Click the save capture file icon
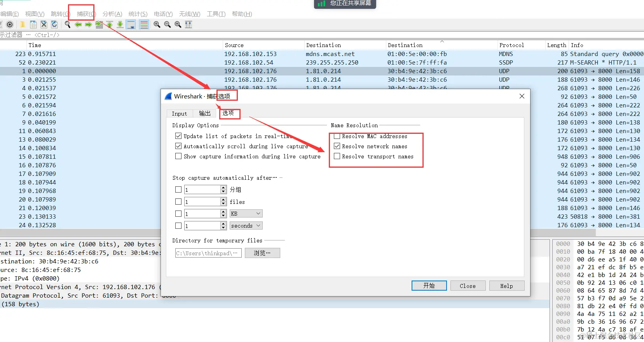 [33, 25]
